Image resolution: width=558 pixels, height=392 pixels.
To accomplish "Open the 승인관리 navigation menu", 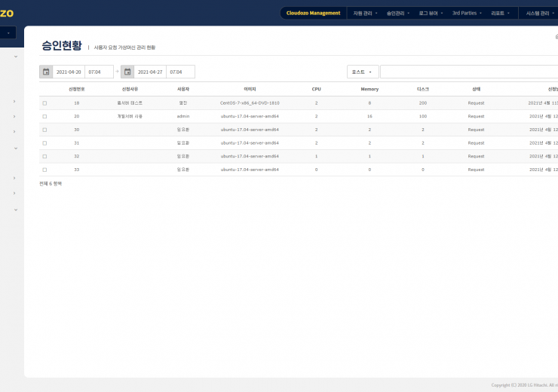I will 399,13.
